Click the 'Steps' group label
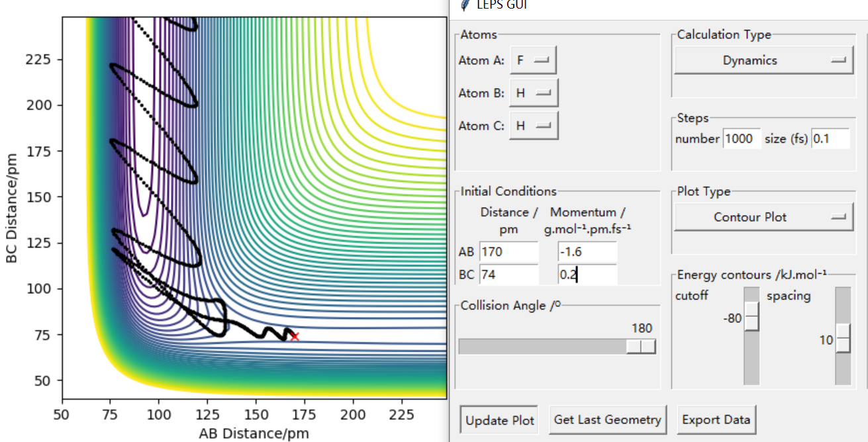The width and height of the screenshot is (868, 442). pyautogui.click(x=693, y=118)
